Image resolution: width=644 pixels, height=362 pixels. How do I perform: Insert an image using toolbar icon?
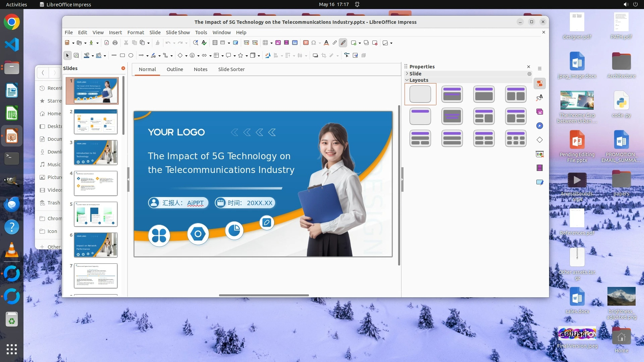278,43
